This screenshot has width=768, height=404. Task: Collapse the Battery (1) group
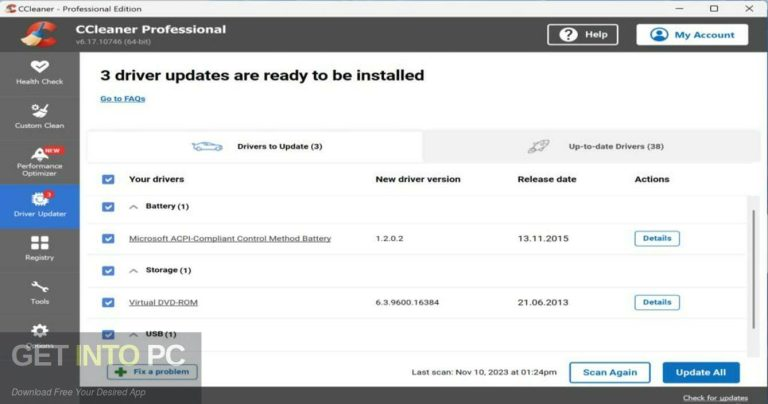tap(133, 207)
